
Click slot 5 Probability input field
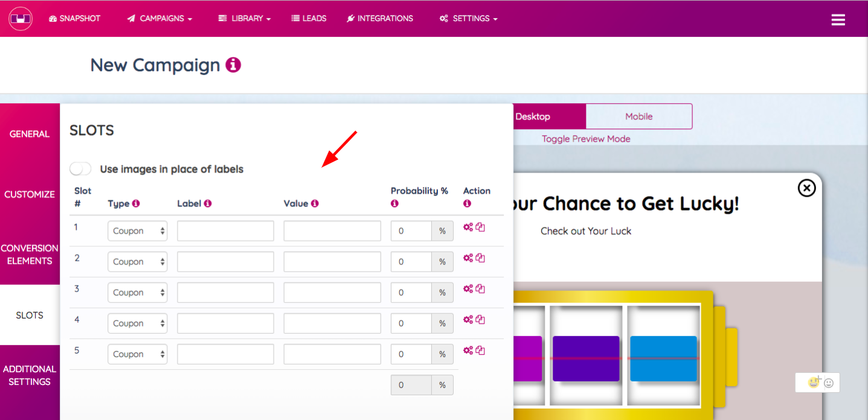411,354
